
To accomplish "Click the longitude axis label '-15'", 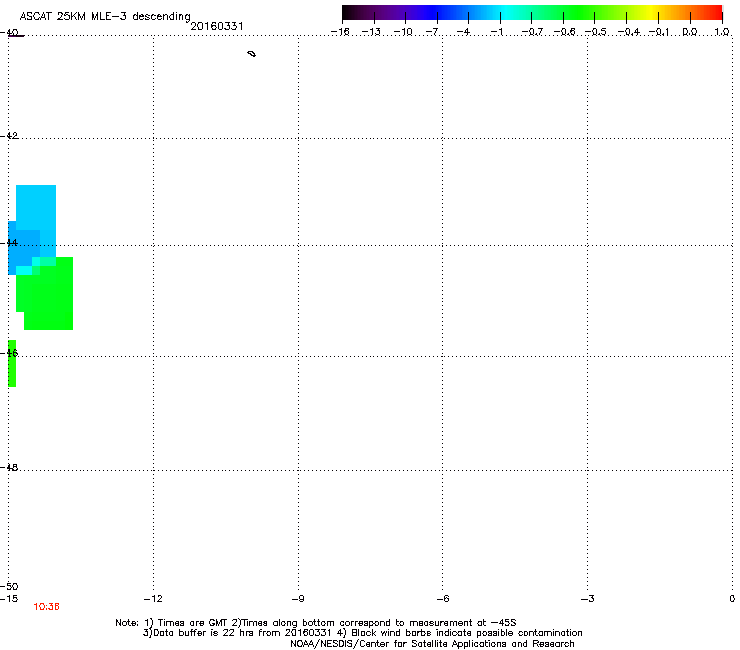I will [x=9, y=599].
